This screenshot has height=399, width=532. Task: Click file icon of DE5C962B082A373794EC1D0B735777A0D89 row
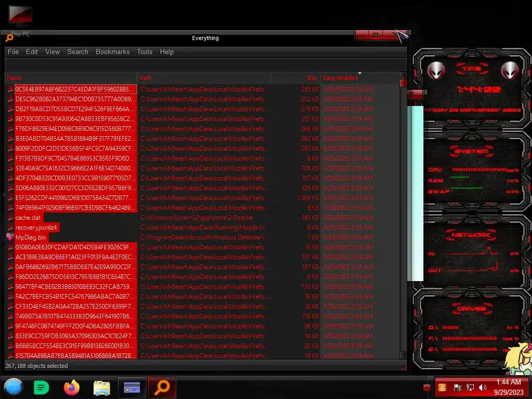[x=10, y=99]
